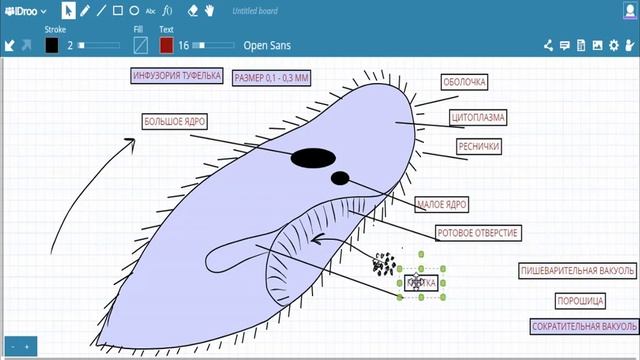640x360 pixels.
Task: Select the ПОРОШИЦА label
Action: (x=580, y=301)
